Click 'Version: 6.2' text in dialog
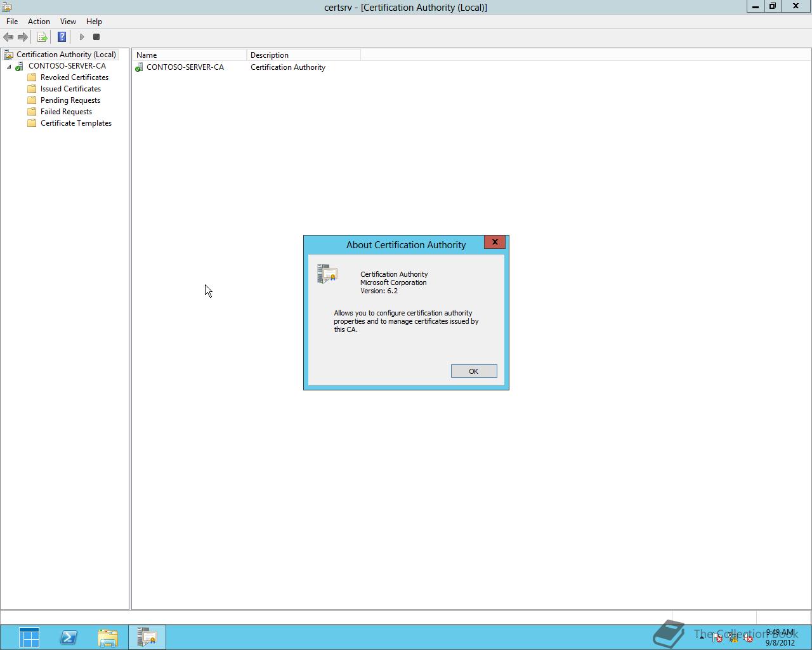This screenshot has width=812, height=650. (379, 291)
